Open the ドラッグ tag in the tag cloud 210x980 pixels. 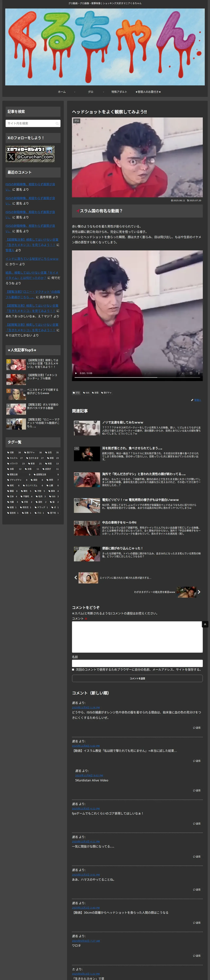point(42,507)
